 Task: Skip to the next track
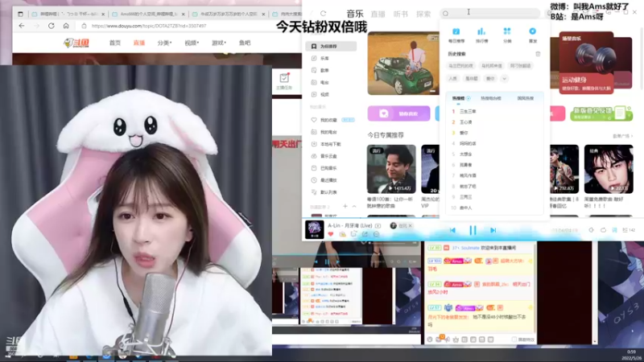pyautogui.click(x=493, y=230)
